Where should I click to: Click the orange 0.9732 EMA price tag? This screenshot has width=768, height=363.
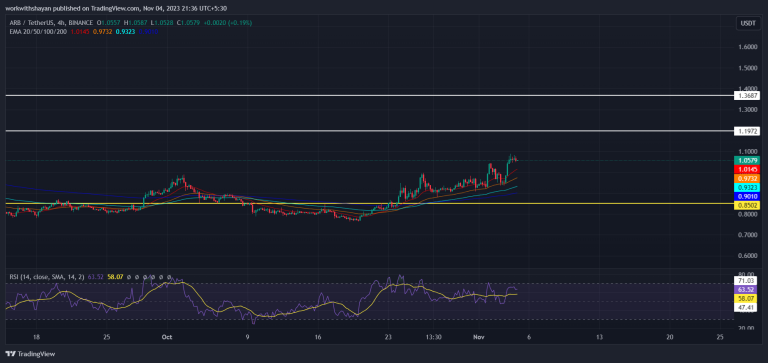[747, 178]
